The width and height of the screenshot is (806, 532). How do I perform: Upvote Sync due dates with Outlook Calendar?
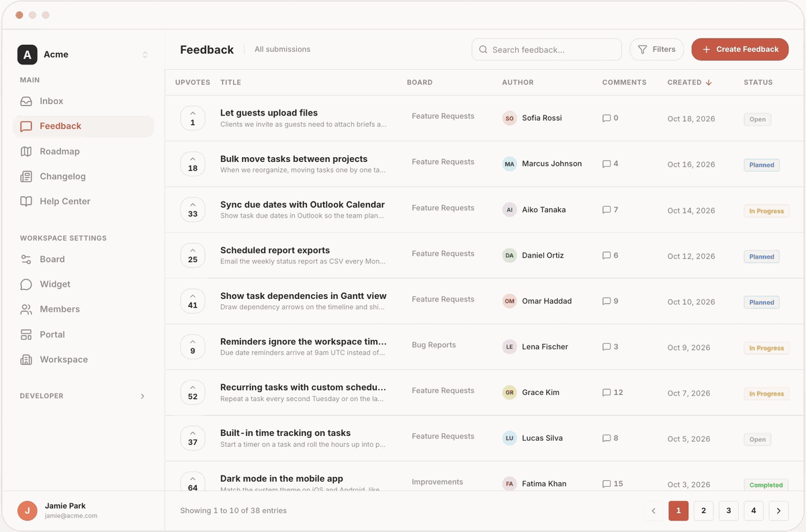(x=193, y=210)
